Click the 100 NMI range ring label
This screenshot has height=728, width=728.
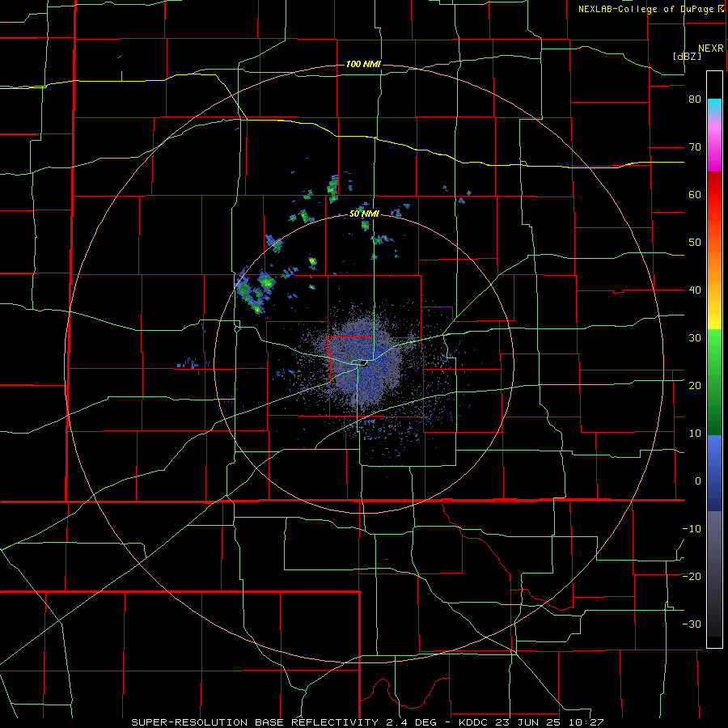363,64
